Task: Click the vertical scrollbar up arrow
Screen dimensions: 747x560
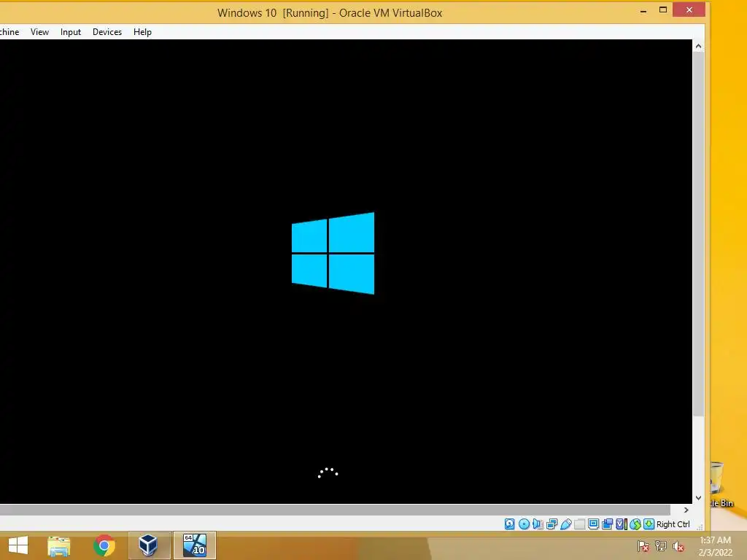Action: tap(698, 46)
